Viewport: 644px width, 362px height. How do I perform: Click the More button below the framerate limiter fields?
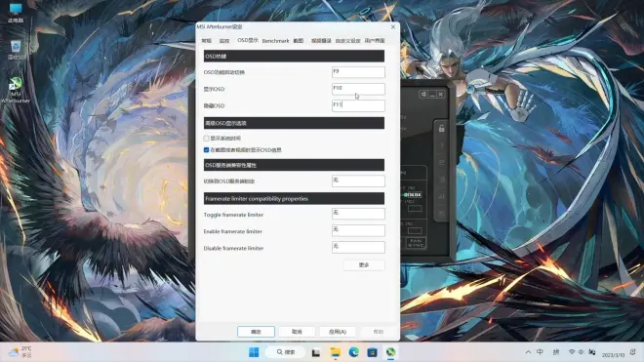(x=364, y=265)
